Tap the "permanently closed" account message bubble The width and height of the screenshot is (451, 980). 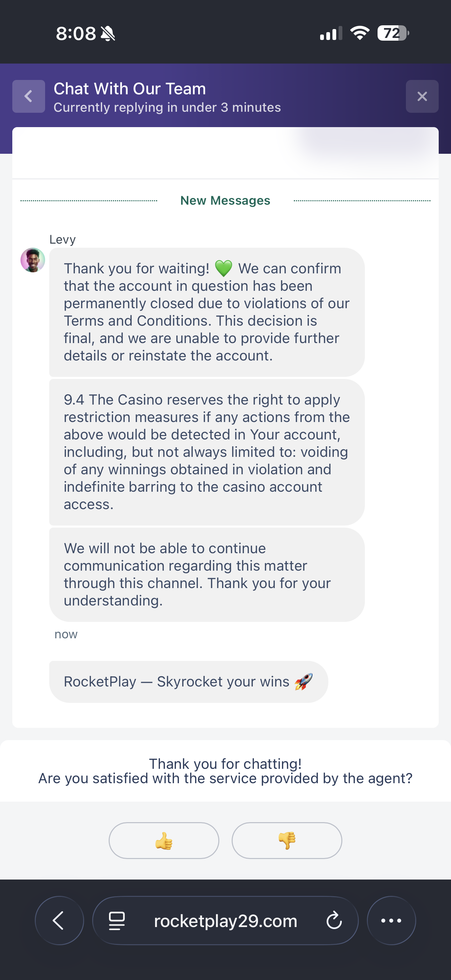tap(206, 312)
